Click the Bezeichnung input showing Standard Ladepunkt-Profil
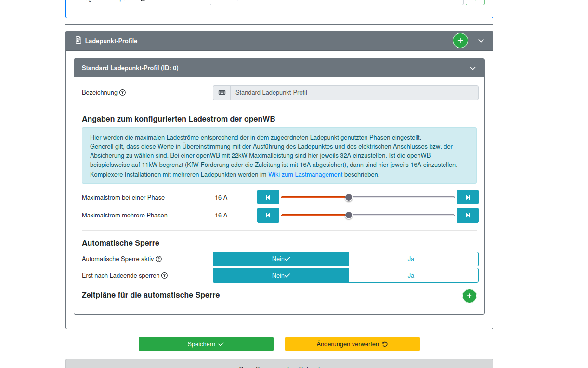 point(354,93)
